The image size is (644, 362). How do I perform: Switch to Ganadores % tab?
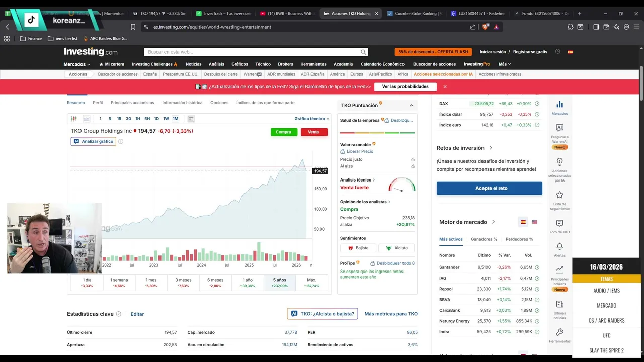tap(484, 239)
